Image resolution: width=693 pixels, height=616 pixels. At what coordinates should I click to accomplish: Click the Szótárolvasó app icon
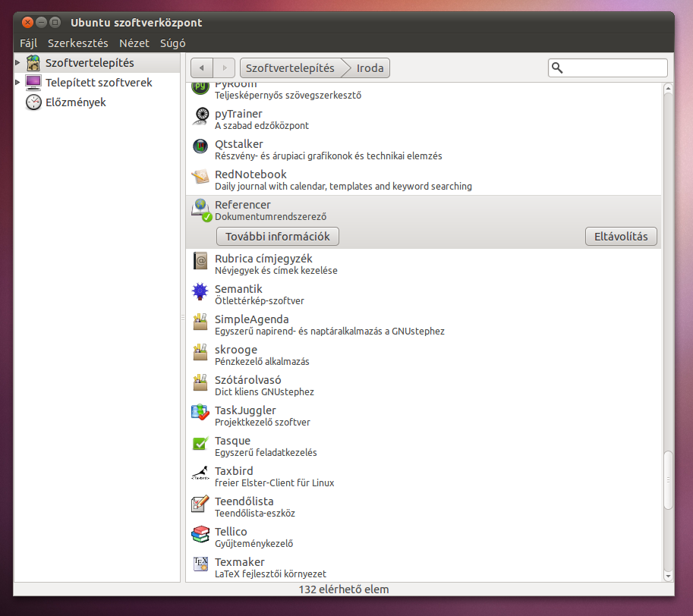tap(200, 382)
